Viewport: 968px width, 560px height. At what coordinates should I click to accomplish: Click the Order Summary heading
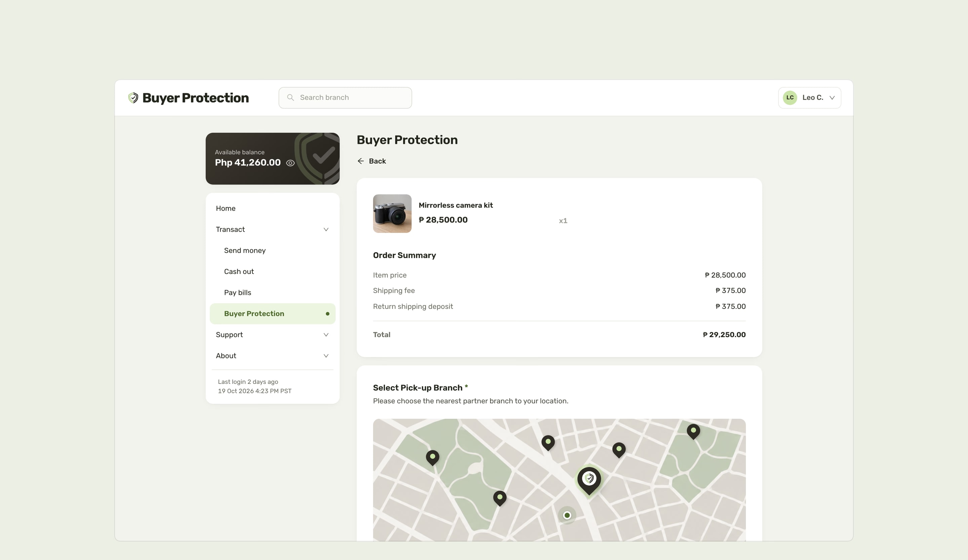(x=404, y=255)
